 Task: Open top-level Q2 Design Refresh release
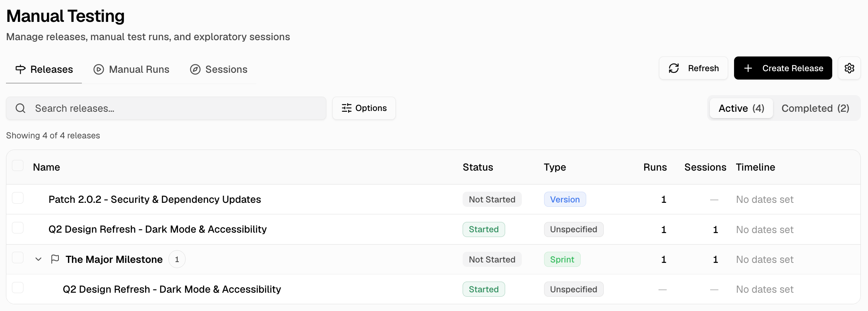click(x=157, y=229)
